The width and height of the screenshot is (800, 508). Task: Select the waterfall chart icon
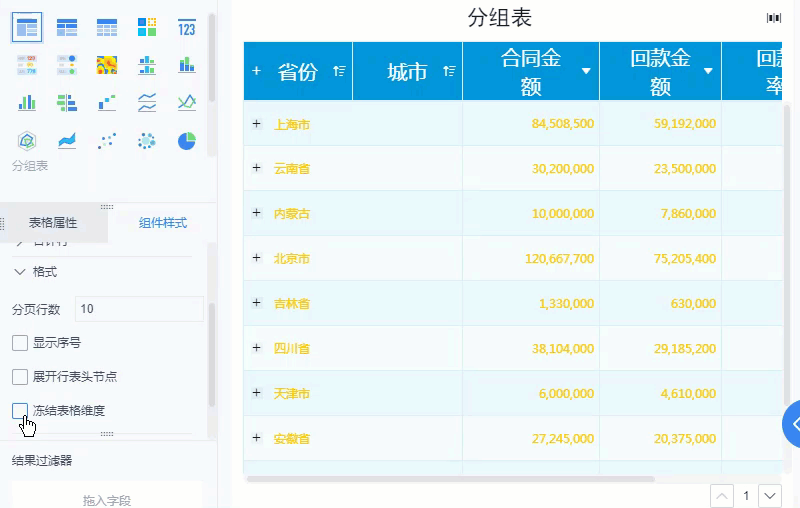107,103
